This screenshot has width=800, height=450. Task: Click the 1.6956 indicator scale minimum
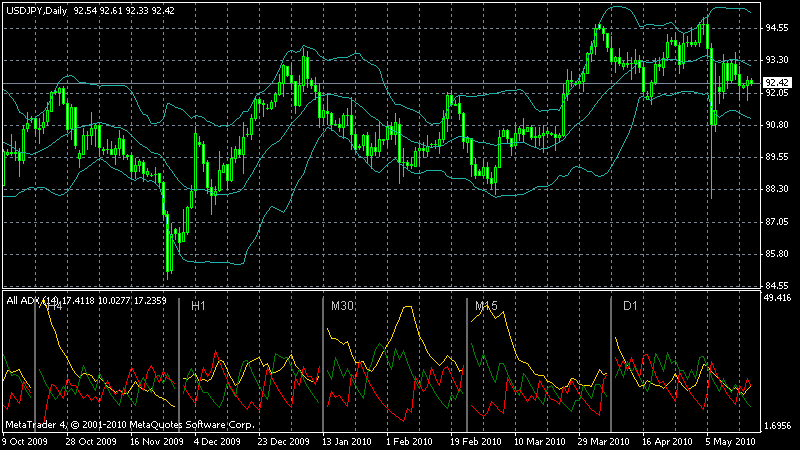point(778,426)
